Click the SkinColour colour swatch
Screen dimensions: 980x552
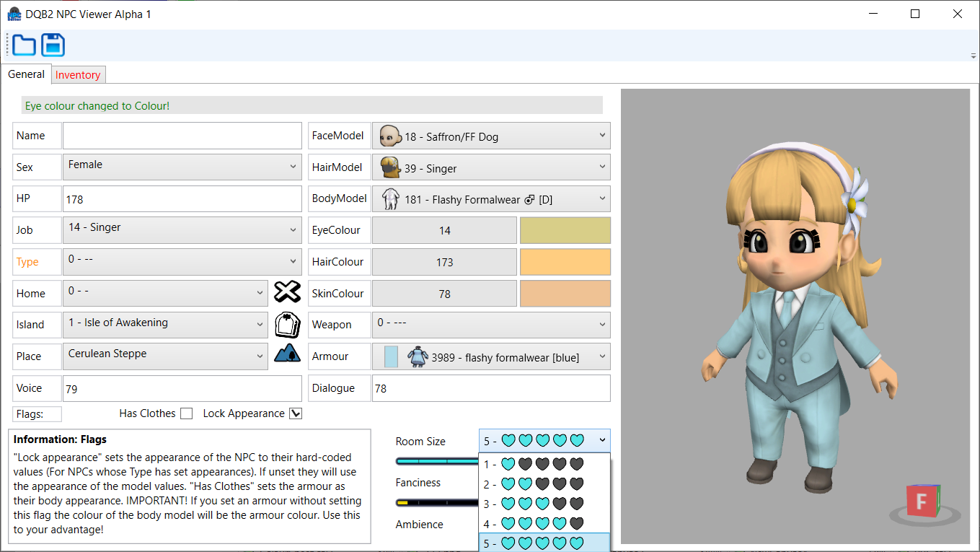click(565, 294)
